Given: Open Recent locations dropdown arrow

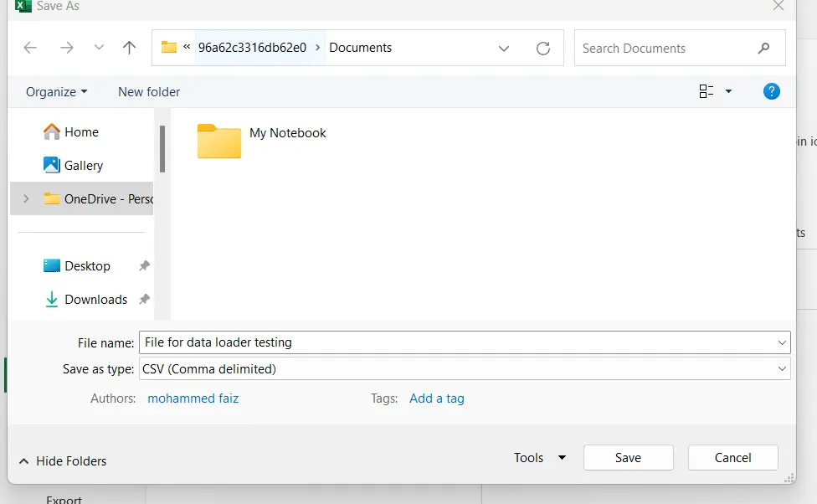Looking at the screenshot, I should (x=99, y=48).
